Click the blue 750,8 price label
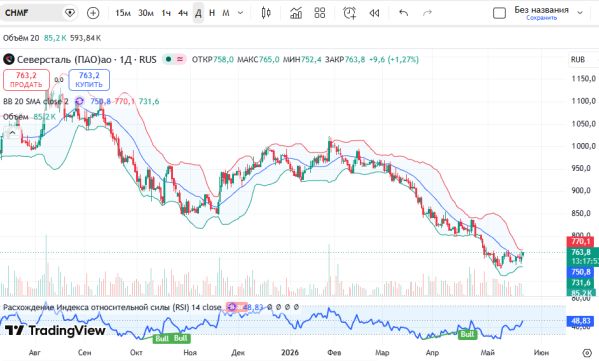This screenshot has height=361, width=599. (x=581, y=272)
